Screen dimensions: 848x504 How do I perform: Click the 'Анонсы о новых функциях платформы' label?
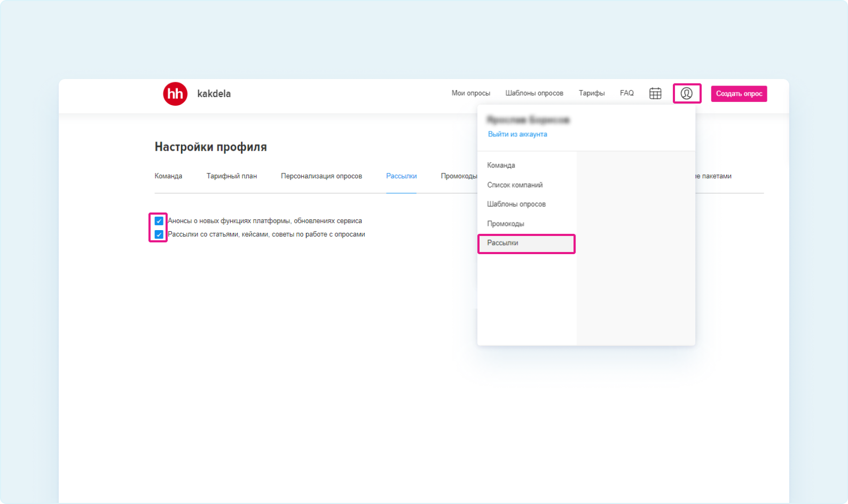265,221
